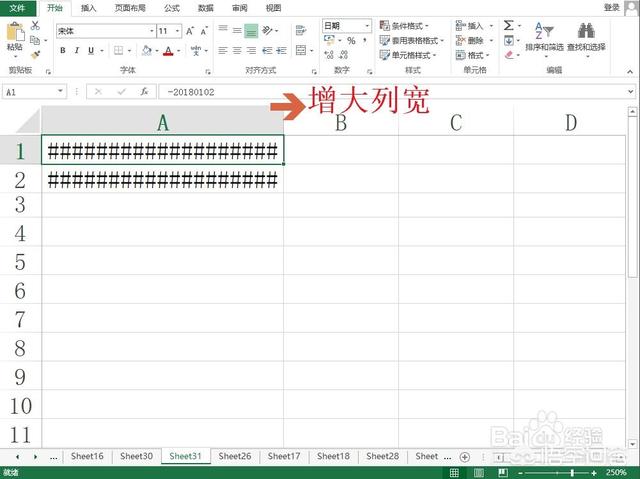
Task: Click the zoom slider handle
Action: click(x=572, y=472)
